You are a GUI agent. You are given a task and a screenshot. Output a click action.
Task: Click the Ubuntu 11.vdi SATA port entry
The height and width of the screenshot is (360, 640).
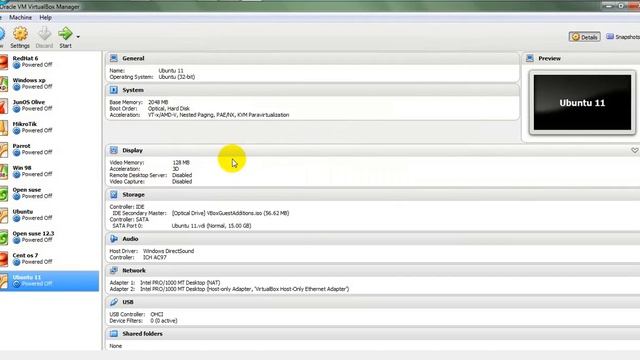pos(211,226)
